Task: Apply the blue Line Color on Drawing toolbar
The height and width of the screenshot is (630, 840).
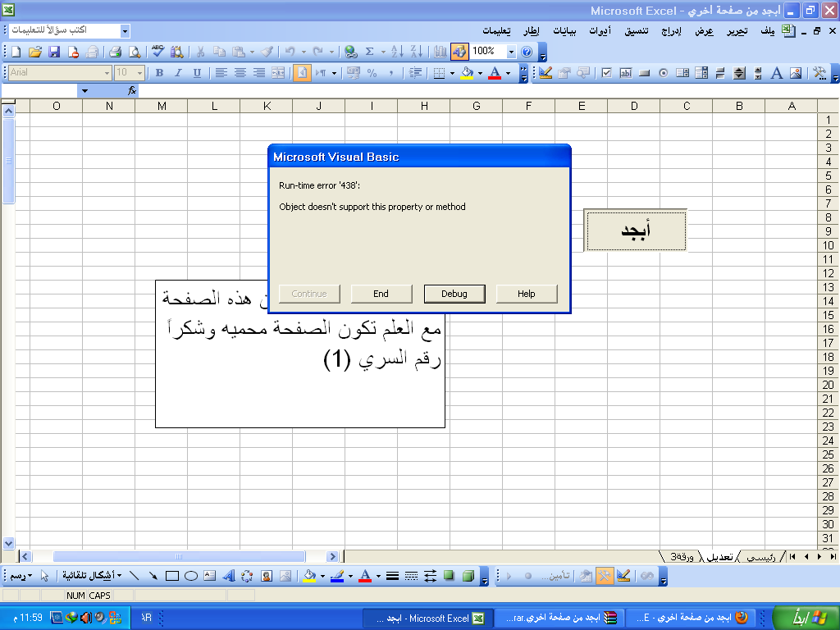Action: (x=337, y=576)
